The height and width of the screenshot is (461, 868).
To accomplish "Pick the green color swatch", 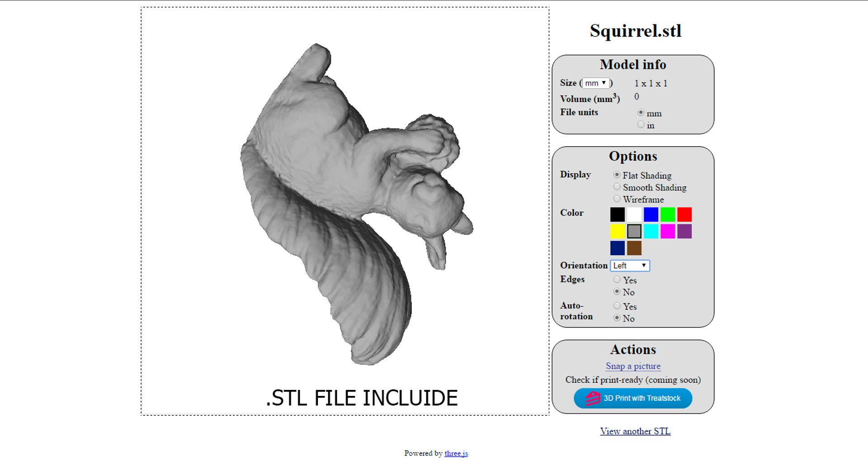I will tap(668, 214).
